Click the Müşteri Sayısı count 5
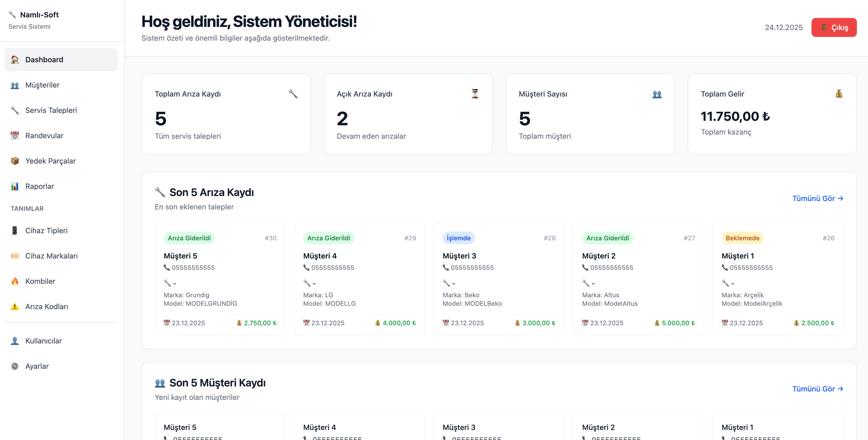Image resolution: width=868 pixels, height=440 pixels. coord(525,119)
